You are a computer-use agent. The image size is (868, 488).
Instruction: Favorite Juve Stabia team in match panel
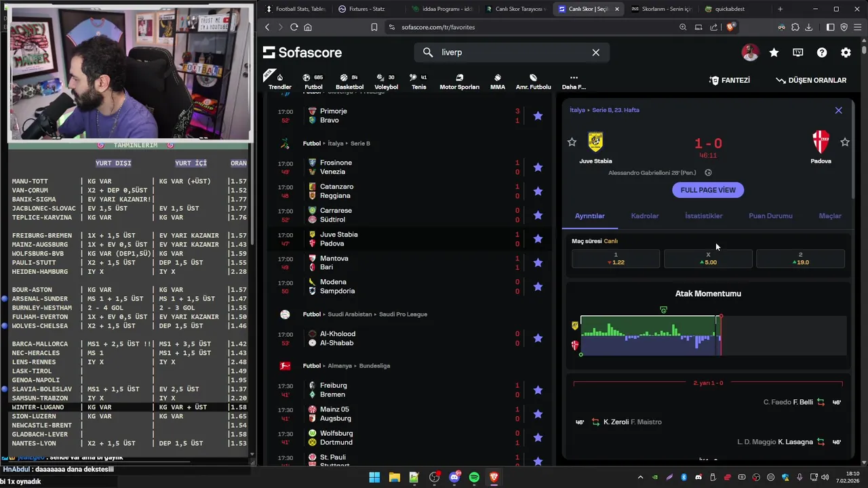[x=572, y=142]
